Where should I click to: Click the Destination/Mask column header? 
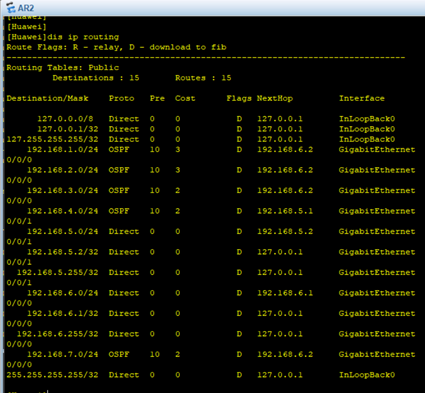[47, 98]
